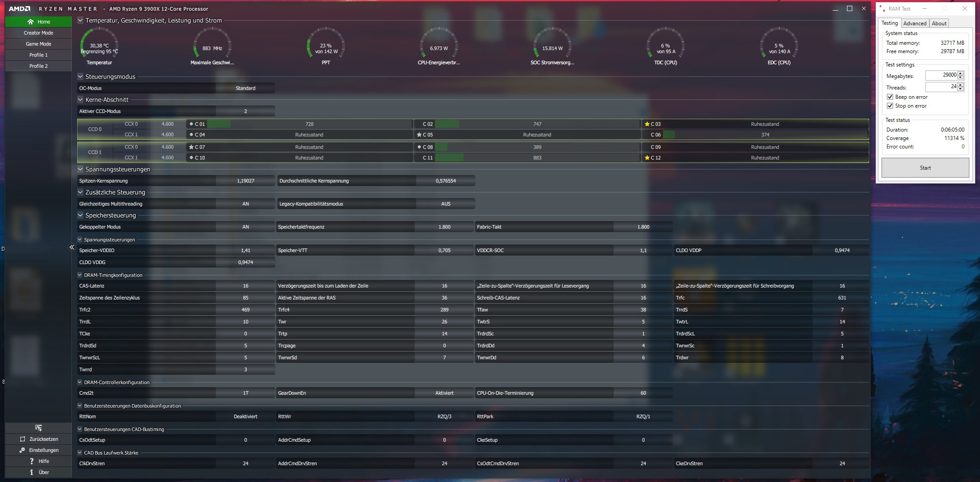
Task: Collapse the sidebar with double-chevron icon
Action: click(72, 247)
